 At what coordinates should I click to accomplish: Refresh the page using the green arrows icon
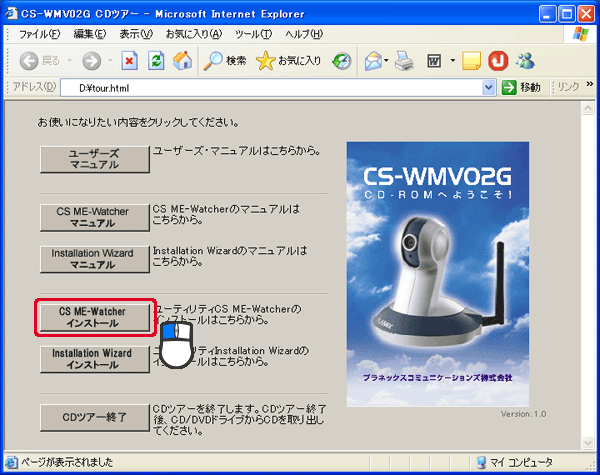(x=156, y=61)
